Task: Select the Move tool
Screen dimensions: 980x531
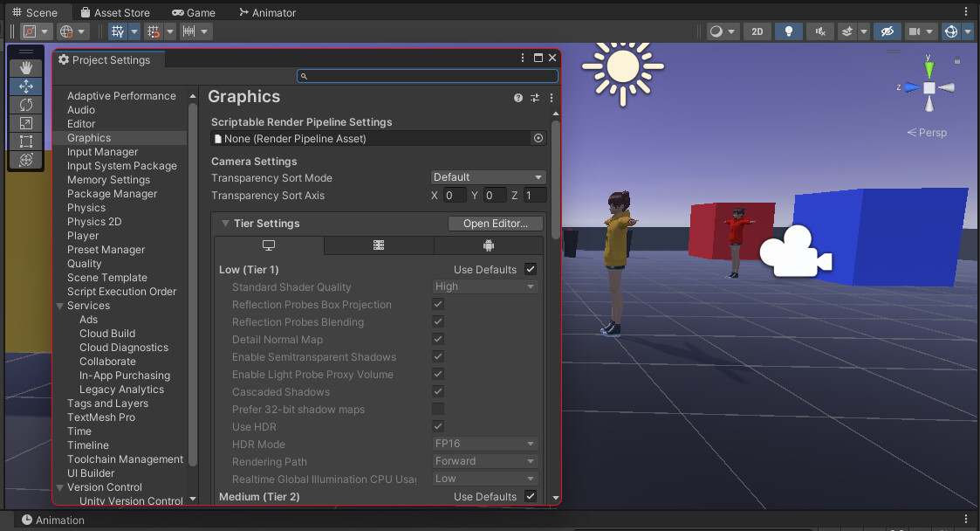Action: point(26,86)
